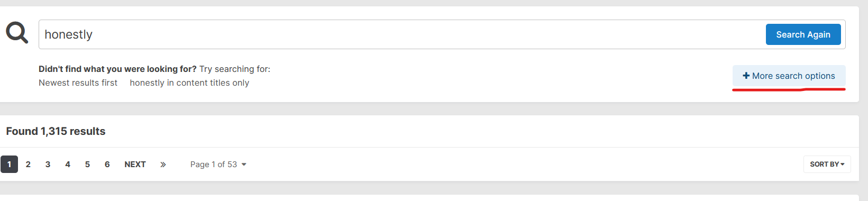Click the Found 1,315 results heading
The width and height of the screenshot is (868, 201).
coord(56,131)
